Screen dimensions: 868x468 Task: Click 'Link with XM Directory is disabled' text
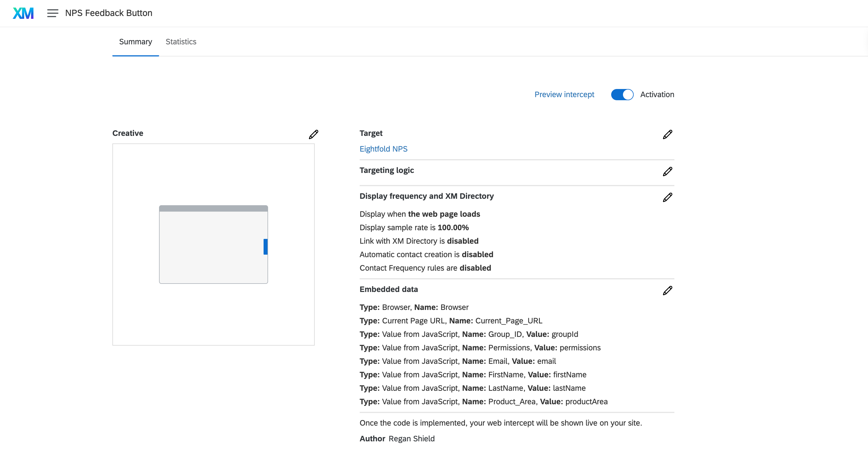click(419, 241)
